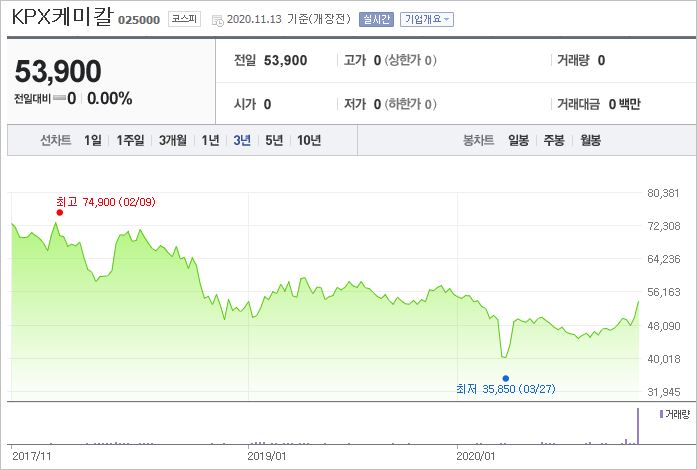Image resolution: width=697 pixels, height=470 pixels.
Task: Click the 56,163 price axis label
Action: [x=664, y=292]
